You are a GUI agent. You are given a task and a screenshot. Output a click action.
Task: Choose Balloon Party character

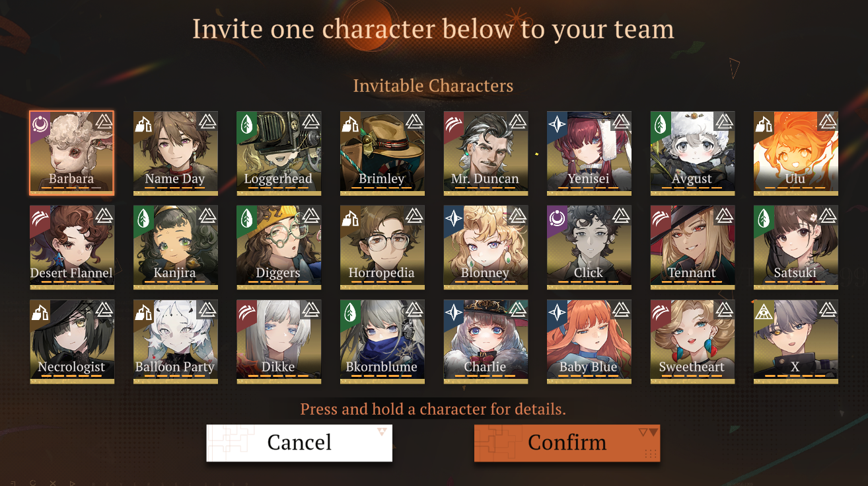pyautogui.click(x=175, y=342)
